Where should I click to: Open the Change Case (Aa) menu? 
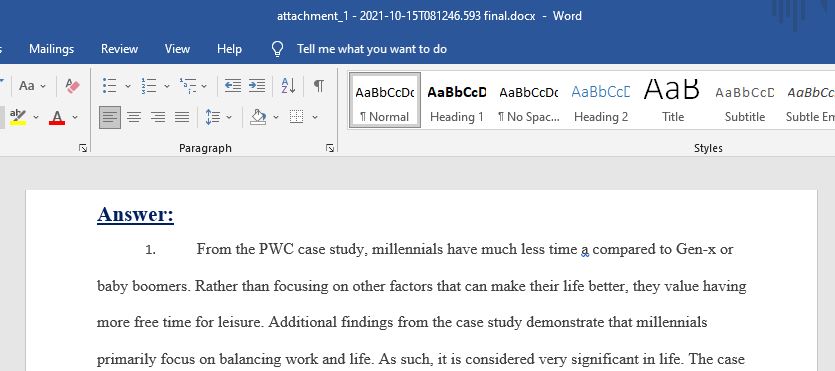[x=32, y=86]
